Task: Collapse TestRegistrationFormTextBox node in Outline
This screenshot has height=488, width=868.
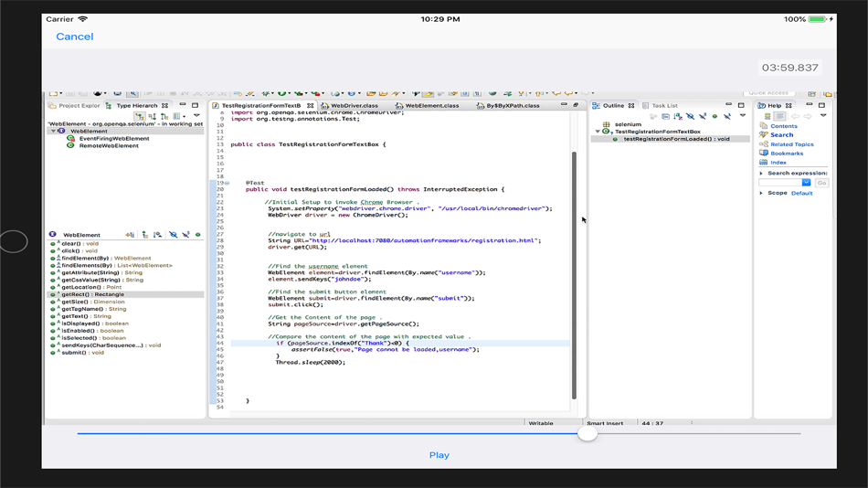Action: click(x=598, y=132)
